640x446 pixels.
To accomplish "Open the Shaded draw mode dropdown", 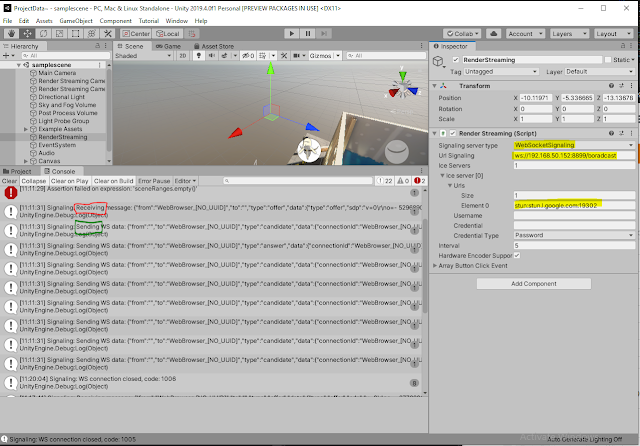I will pos(143,55).
